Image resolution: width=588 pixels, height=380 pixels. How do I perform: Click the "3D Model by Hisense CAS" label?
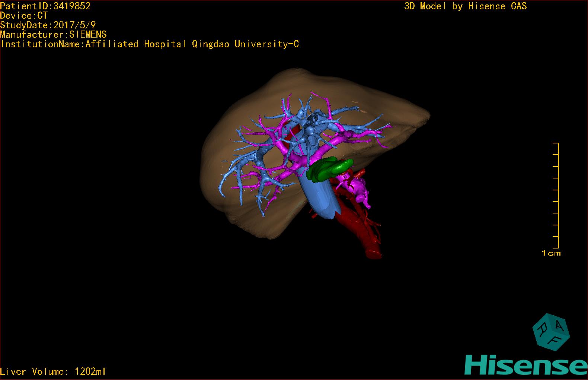coord(466,6)
